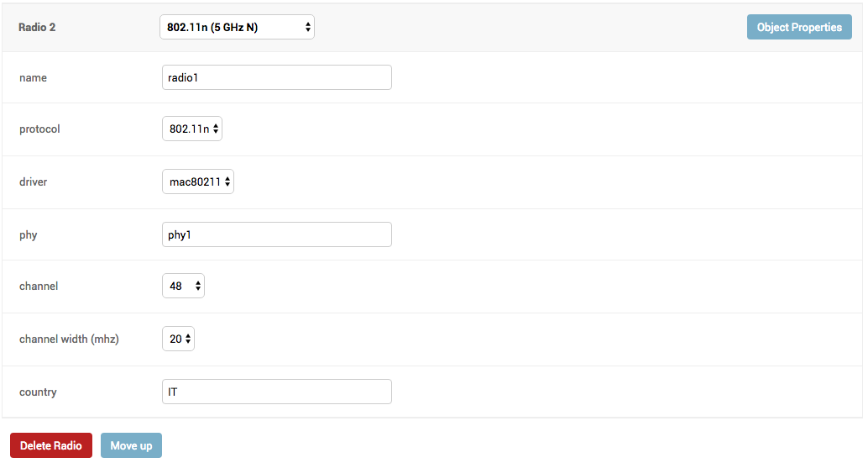Click the country label text
Screen dimensions: 868x463
(39, 392)
